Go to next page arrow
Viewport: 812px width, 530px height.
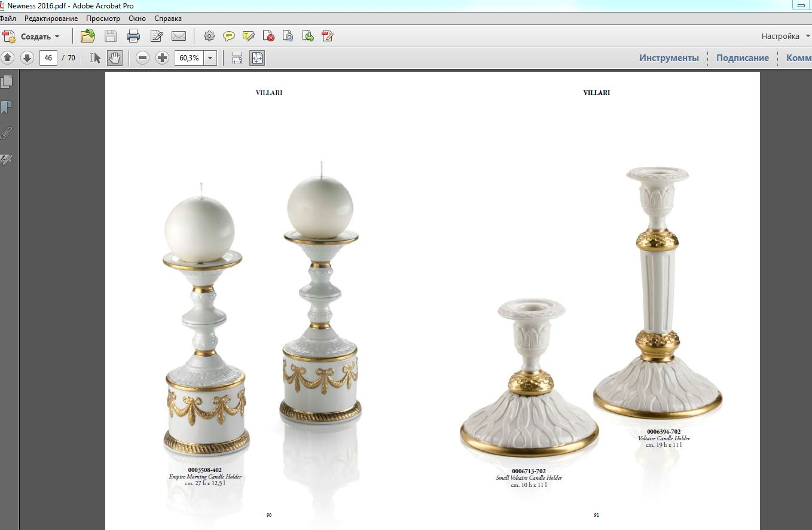(x=26, y=58)
